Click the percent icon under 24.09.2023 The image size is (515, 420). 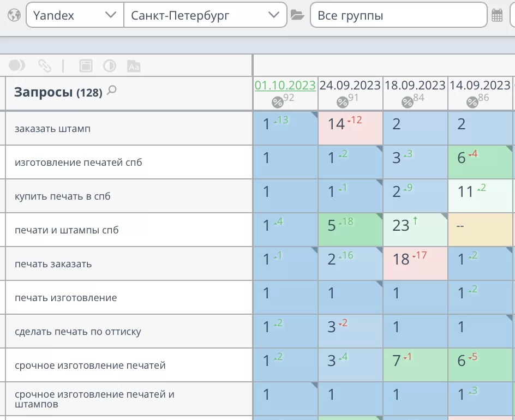click(x=342, y=102)
